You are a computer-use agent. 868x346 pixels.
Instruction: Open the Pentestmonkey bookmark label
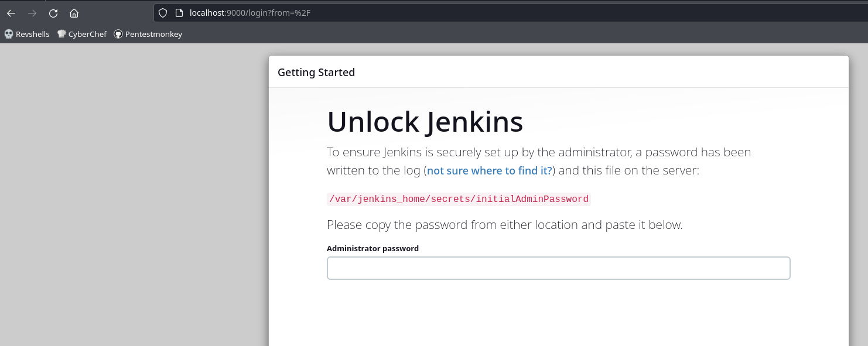[154, 34]
